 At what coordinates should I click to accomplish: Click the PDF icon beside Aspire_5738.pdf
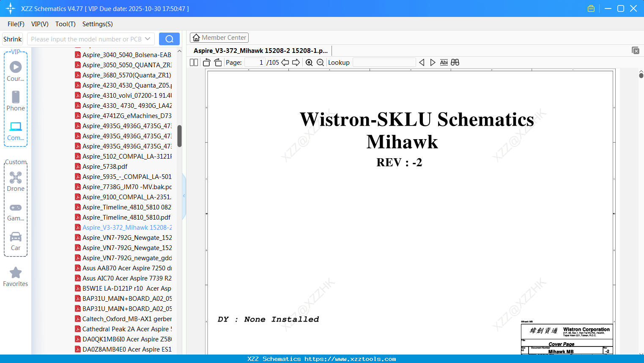click(78, 166)
